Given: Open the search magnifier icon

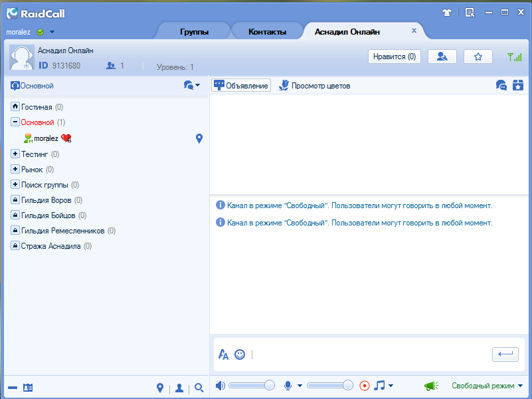Looking at the screenshot, I should coord(199,388).
